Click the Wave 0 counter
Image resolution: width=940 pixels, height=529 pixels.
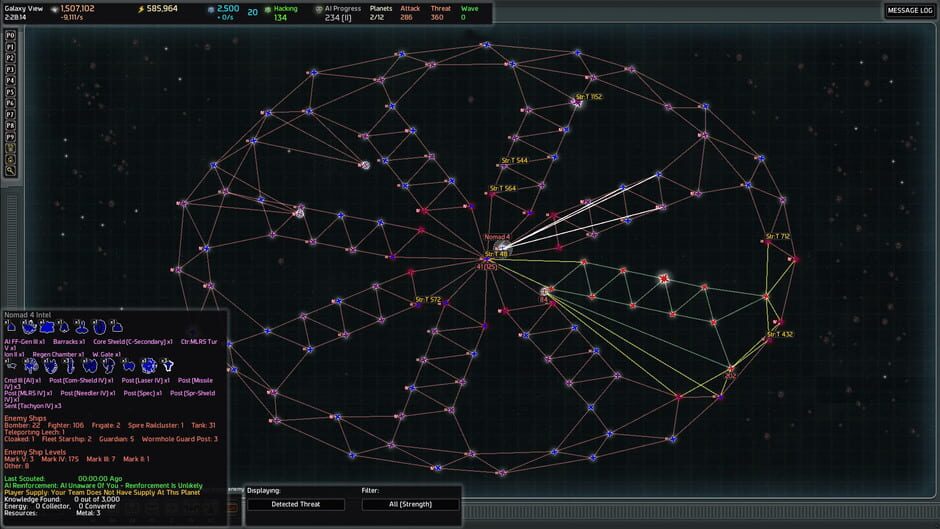[x=469, y=13]
